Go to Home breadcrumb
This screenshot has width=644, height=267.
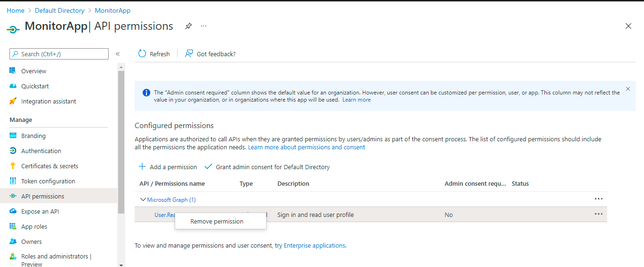tap(16, 10)
